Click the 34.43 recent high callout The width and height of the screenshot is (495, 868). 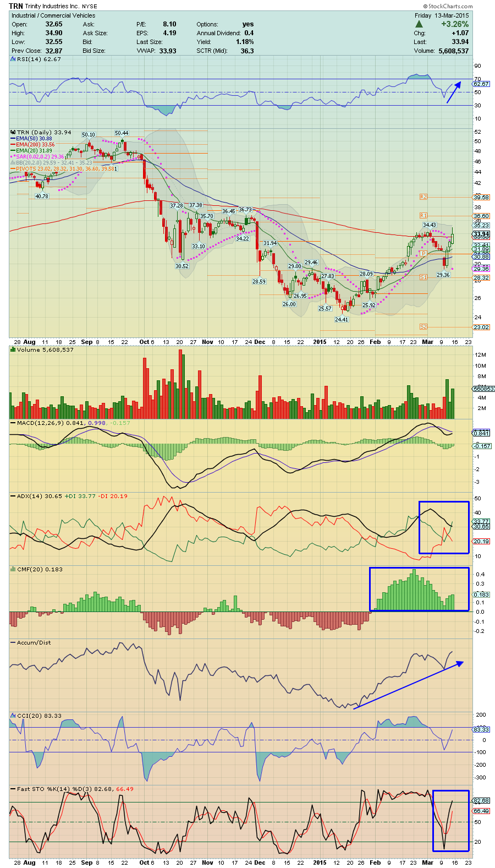(430, 225)
